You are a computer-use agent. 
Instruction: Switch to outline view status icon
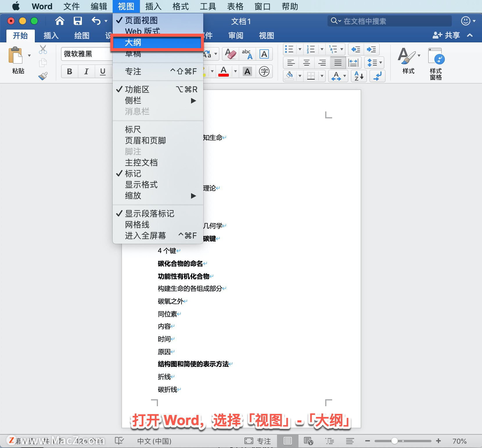[330, 441]
